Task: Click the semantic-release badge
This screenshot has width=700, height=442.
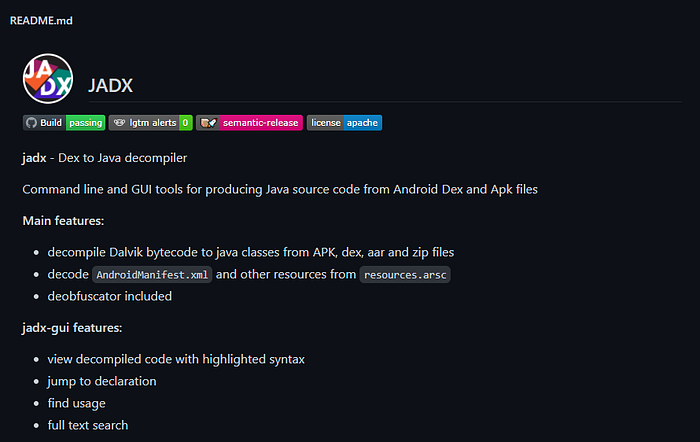Action: coord(249,123)
